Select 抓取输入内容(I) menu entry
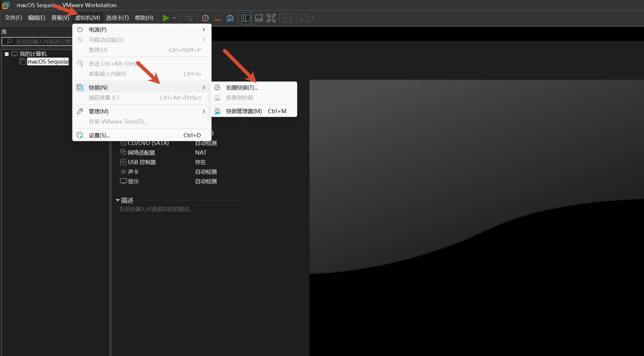This screenshot has width=644, height=356. point(142,74)
